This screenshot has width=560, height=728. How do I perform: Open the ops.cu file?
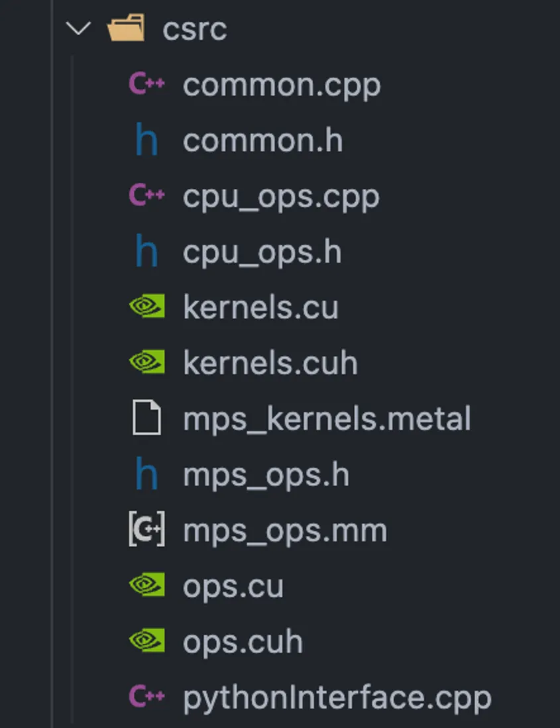point(233,587)
